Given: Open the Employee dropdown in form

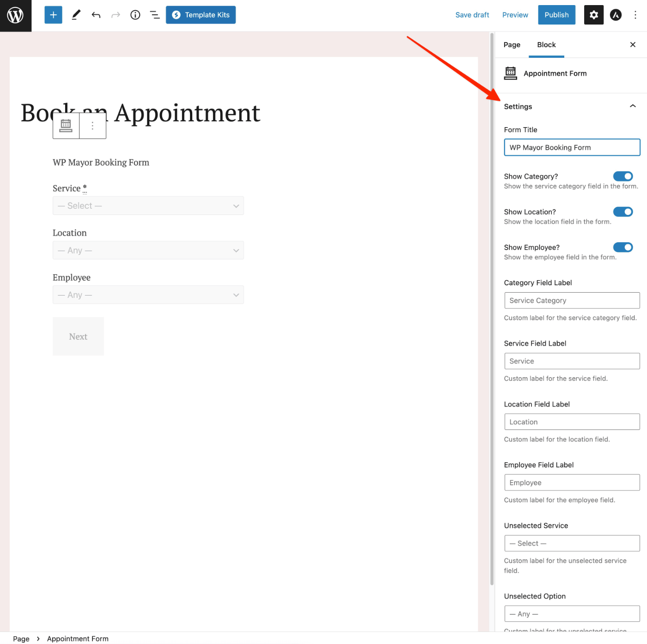Looking at the screenshot, I should click(x=148, y=295).
